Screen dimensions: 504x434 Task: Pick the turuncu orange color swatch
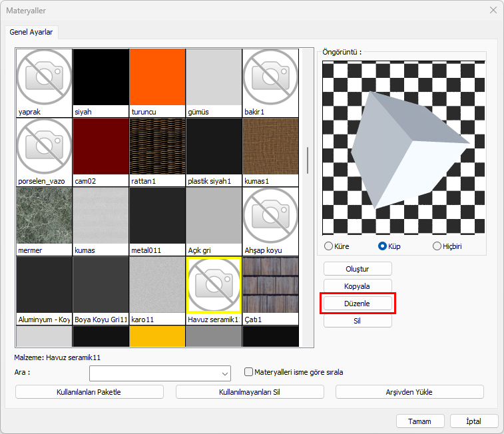[157, 77]
